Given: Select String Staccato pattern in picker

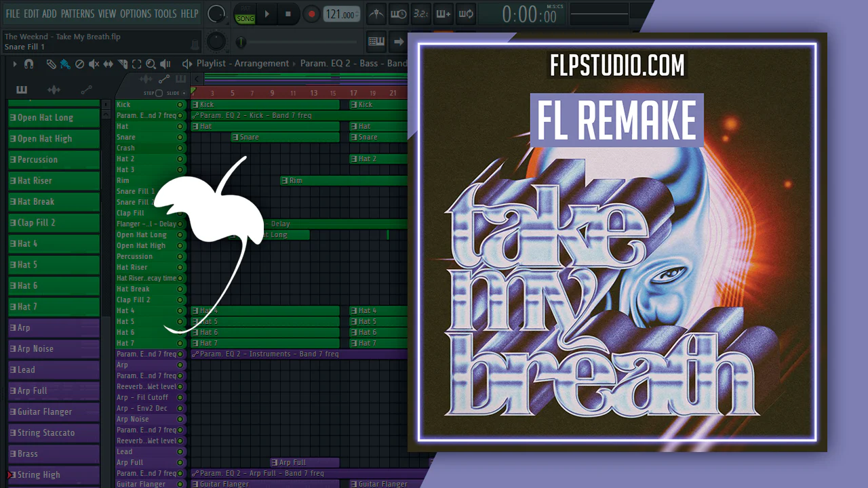Looking at the screenshot, I should pos(54,432).
